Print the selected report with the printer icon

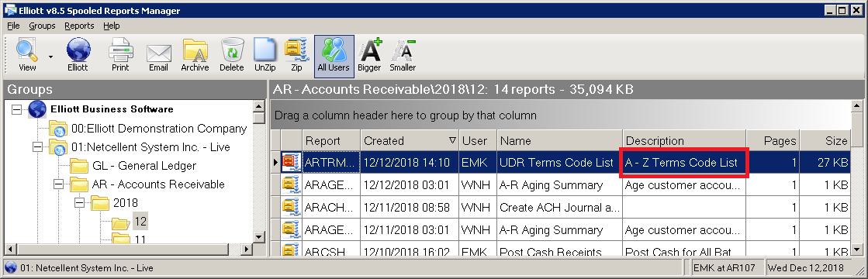pos(120,54)
